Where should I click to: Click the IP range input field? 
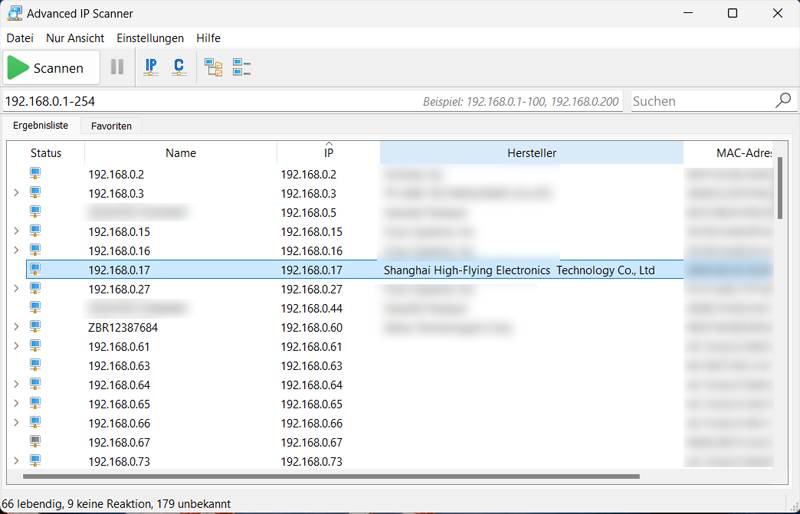pos(312,101)
